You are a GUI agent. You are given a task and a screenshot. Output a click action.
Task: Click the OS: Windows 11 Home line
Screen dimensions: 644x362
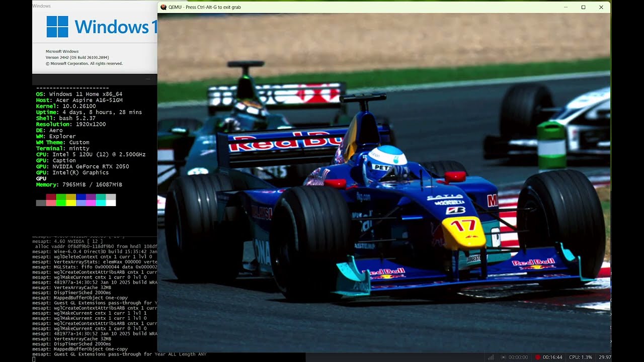pyautogui.click(x=79, y=94)
